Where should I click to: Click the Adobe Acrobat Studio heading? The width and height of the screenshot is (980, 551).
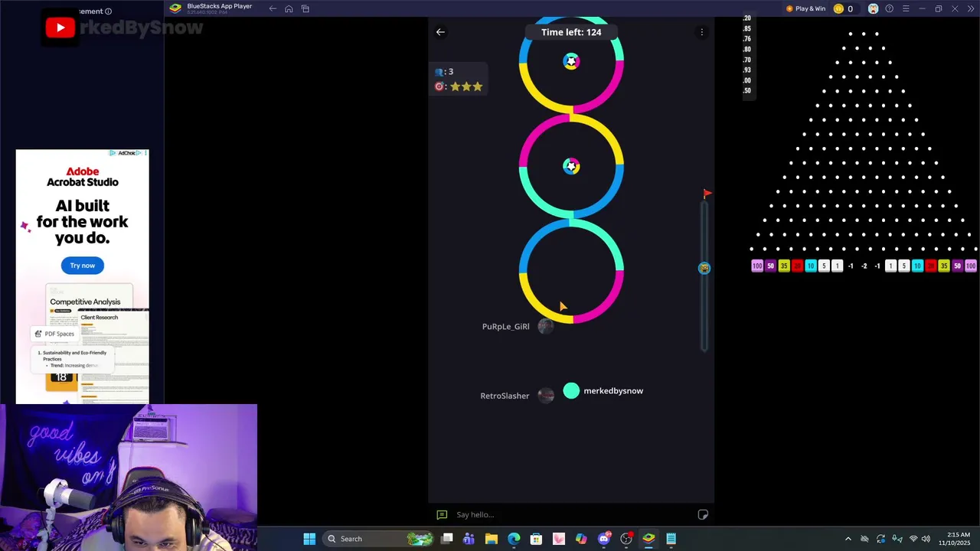click(x=83, y=177)
